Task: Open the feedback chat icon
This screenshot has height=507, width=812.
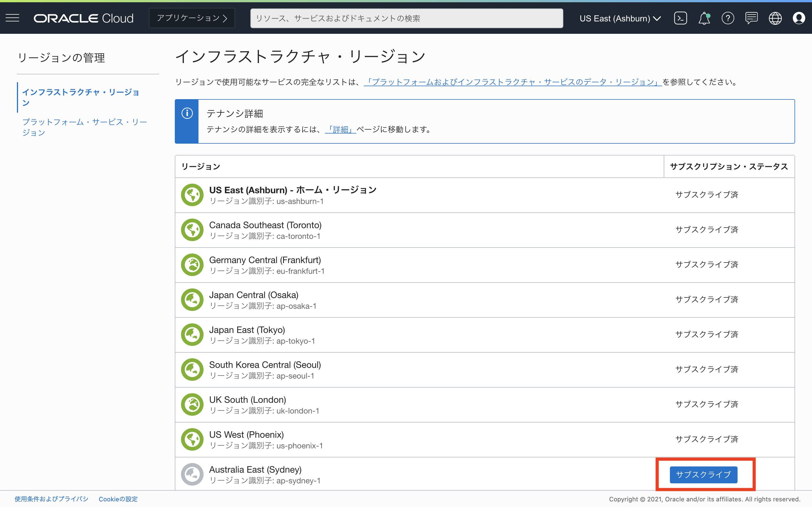Action: (x=752, y=18)
